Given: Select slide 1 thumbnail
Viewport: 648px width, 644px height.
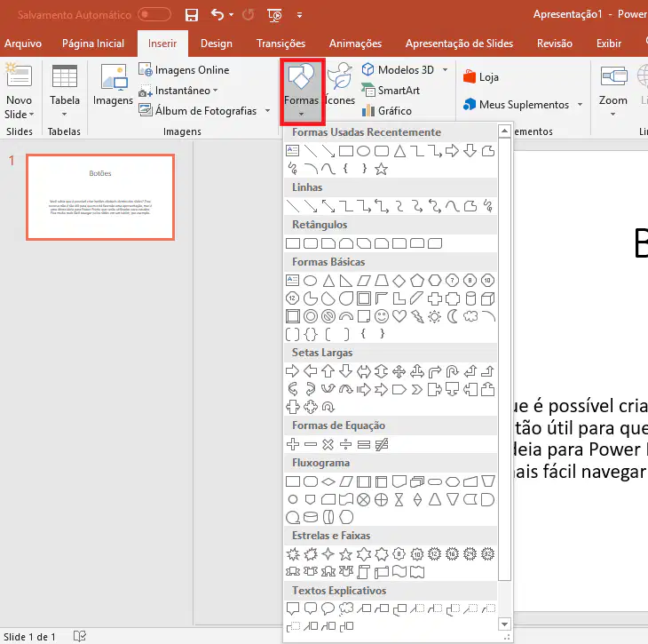Looking at the screenshot, I should (x=100, y=197).
